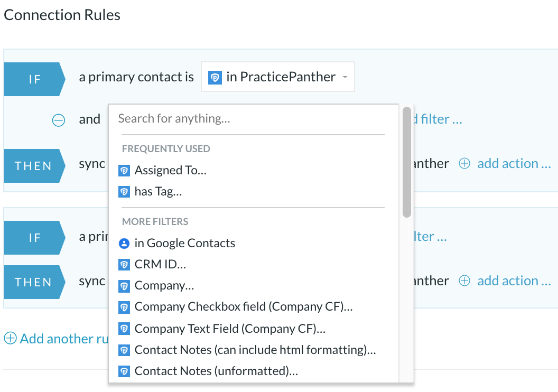Image resolution: width=558 pixels, height=392 pixels.
Task: Select 'has Tag...' filter
Action: pos(158,192)
